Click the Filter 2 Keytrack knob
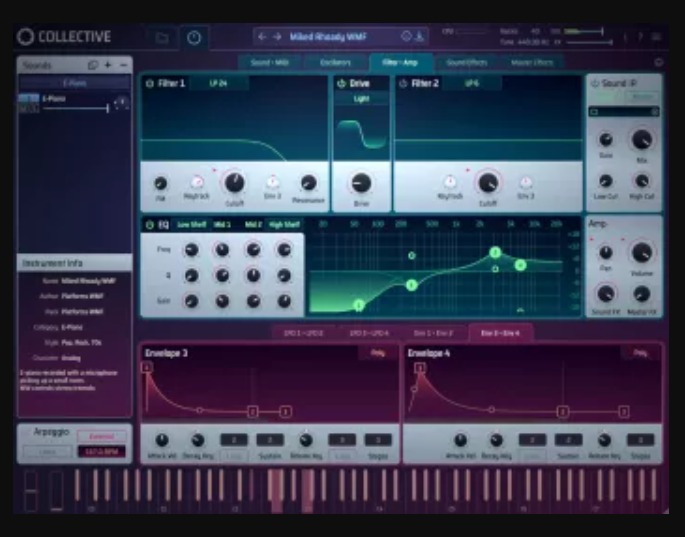This screenshot has height=537, width=685. (450, 181)
